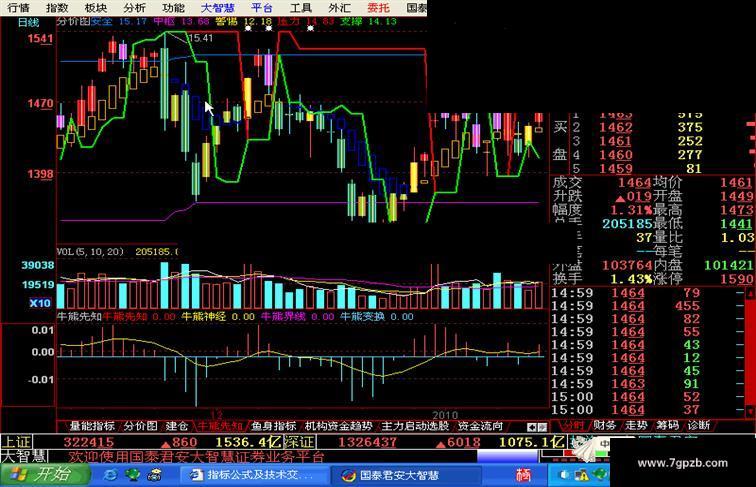Click the 内盘 101421 value

pyautogui.click(x=729, y=265)
